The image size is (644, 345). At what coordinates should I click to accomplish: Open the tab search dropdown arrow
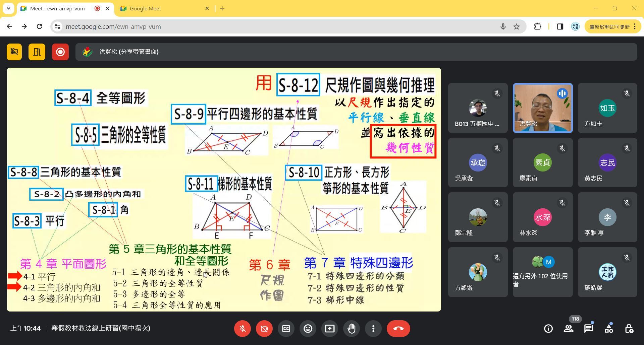8,8
